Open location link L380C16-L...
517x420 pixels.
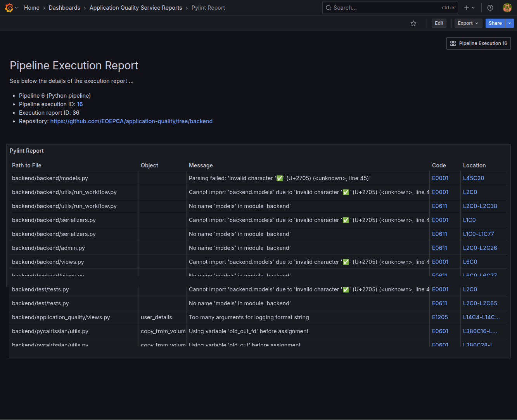click(480, 331)
